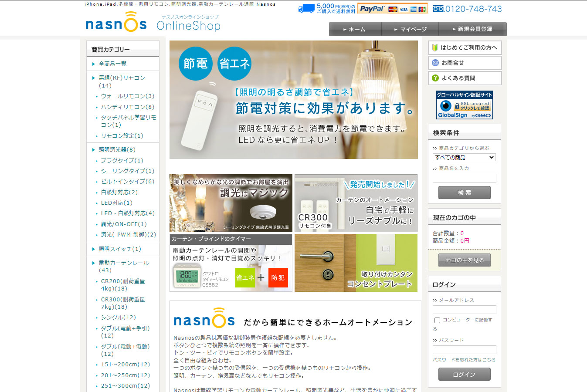Select 201〜250cm(12) subcategory
587x392 pixels.
pos(126,375)
